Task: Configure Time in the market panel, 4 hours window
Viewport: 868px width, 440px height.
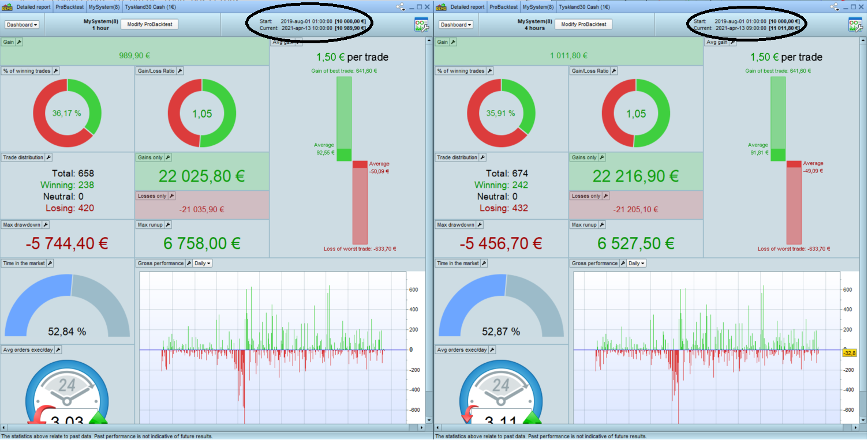Action: tap(484, 263)
